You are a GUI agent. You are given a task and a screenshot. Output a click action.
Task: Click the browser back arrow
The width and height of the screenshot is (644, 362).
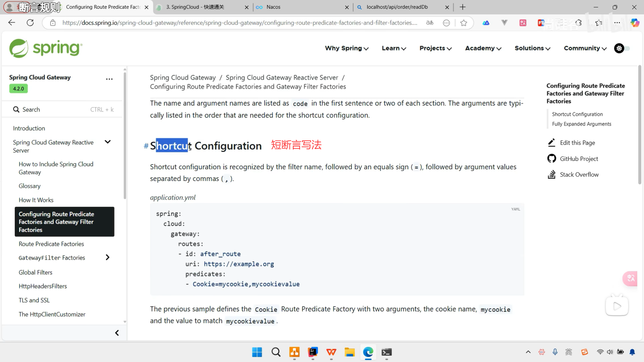(x=12, y=23)
